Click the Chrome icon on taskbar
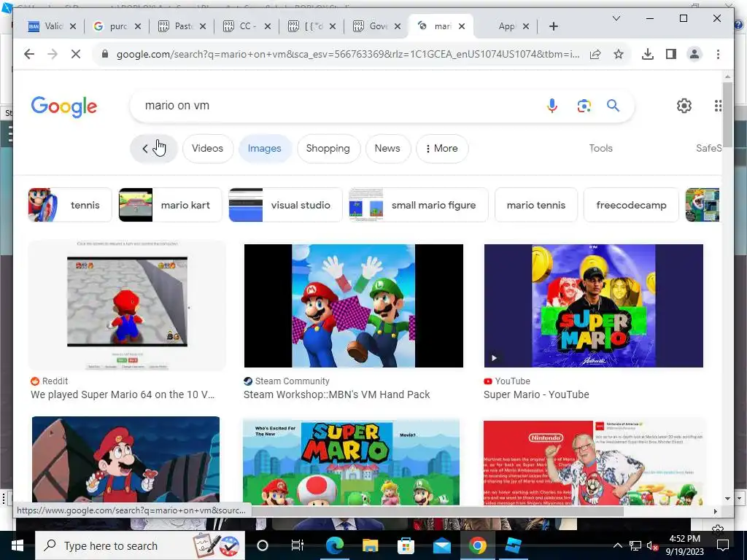747x560 pixels. (x=477, y=545)
